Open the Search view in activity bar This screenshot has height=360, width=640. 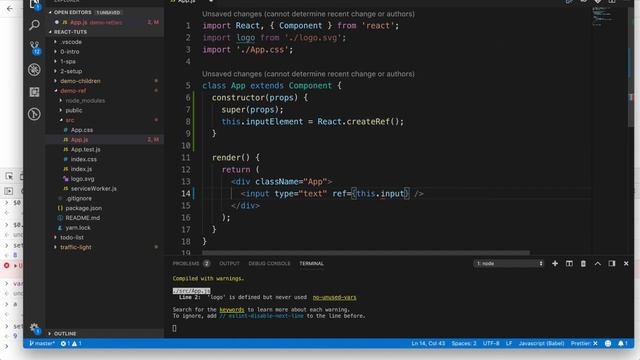34,25
